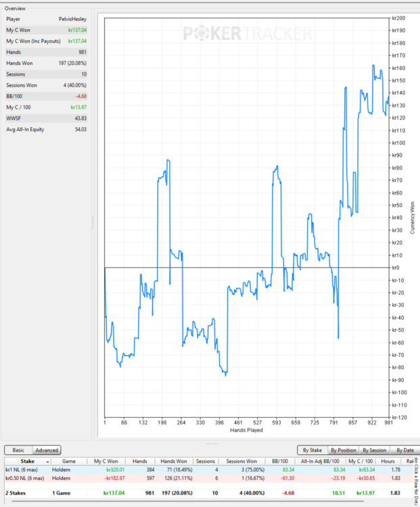Click the 71 (18.49%) hands won cell
This screenshot has width=420, height=507.
tap(180, 470)
